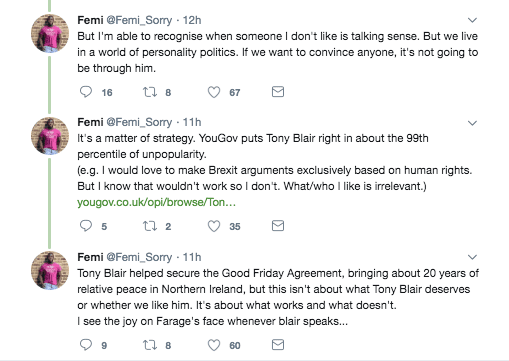Open the more-options chevron on the 12h tweet
Viewport: 509px width, 361px height.
472,20
